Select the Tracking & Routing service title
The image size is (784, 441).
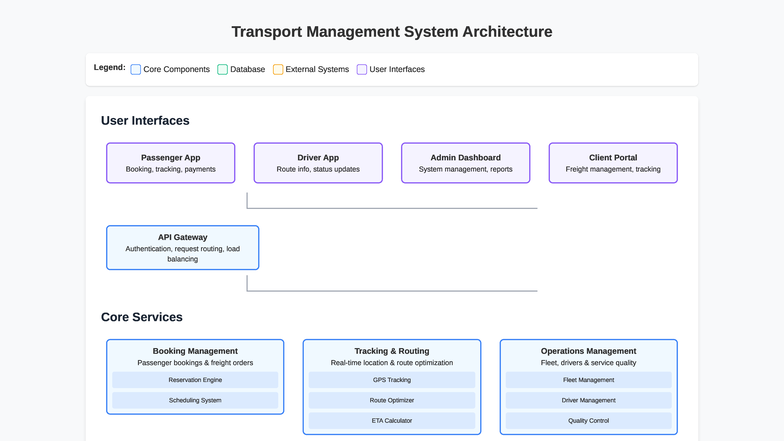392,351
